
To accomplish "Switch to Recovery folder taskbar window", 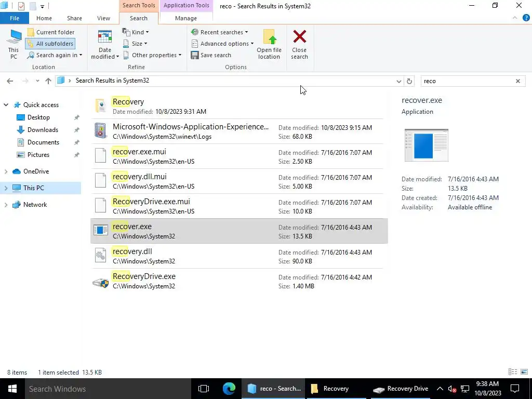I will (337, 389).
